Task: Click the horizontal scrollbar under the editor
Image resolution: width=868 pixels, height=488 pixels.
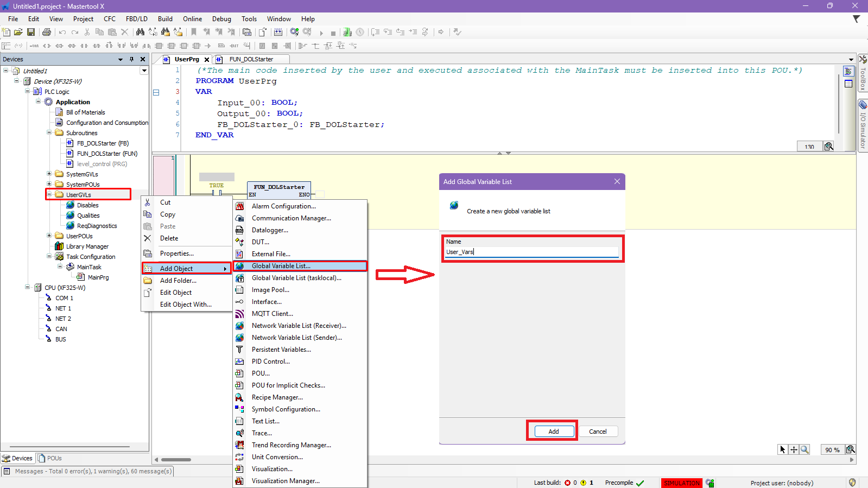Action: 176,460
